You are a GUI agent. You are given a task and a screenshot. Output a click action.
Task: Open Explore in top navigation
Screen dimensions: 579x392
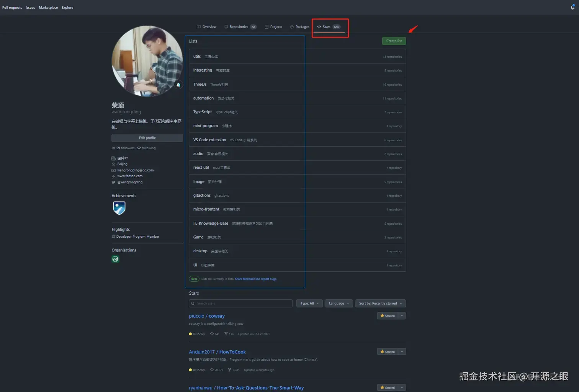[x=67, y=8]
